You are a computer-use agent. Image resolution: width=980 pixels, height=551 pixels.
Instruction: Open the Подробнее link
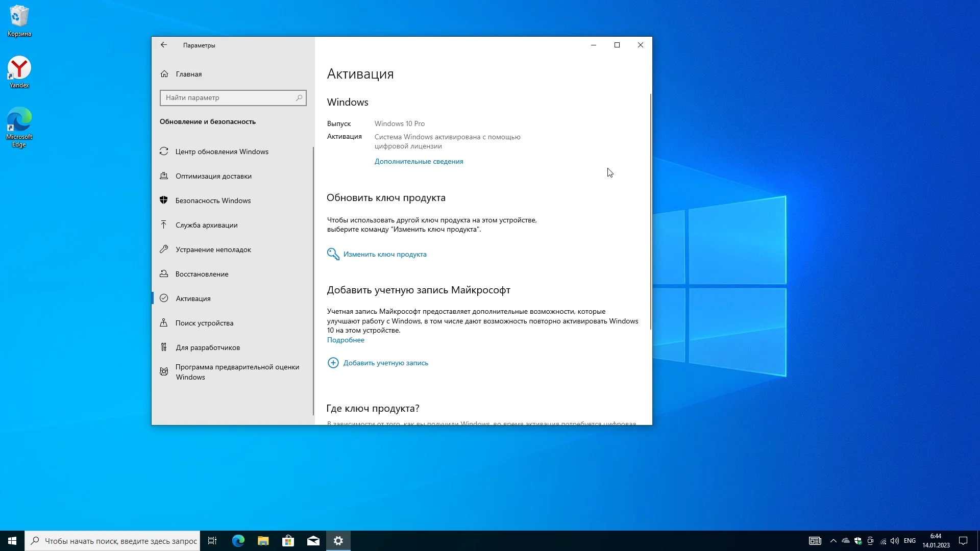pos(346,340)
